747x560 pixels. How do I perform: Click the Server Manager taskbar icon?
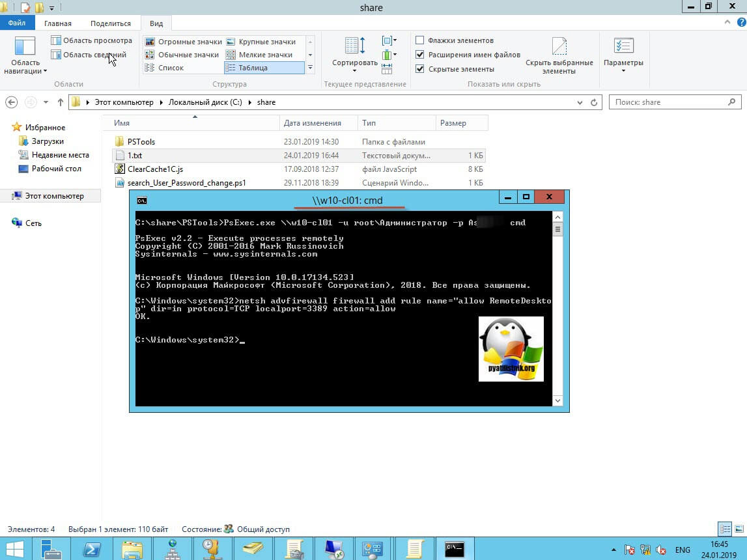[51, 549]
